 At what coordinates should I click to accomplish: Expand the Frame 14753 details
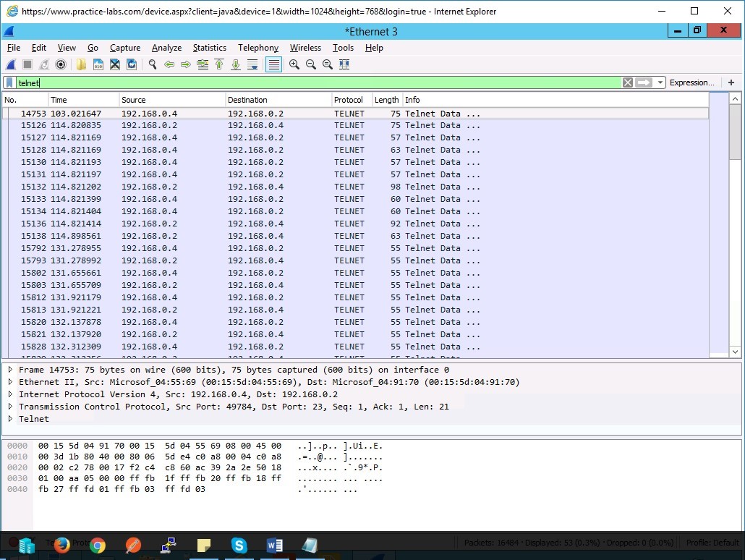point(10,370)
